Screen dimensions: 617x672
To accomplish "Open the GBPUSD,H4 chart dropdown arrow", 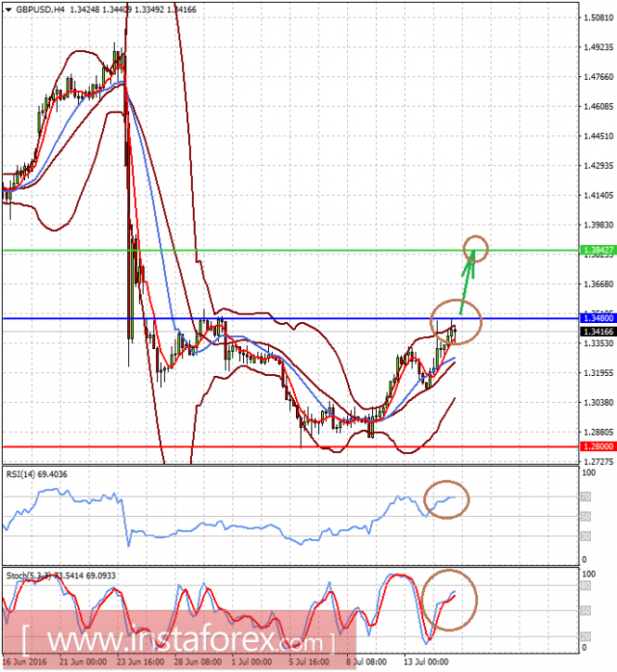I will 8,9.
